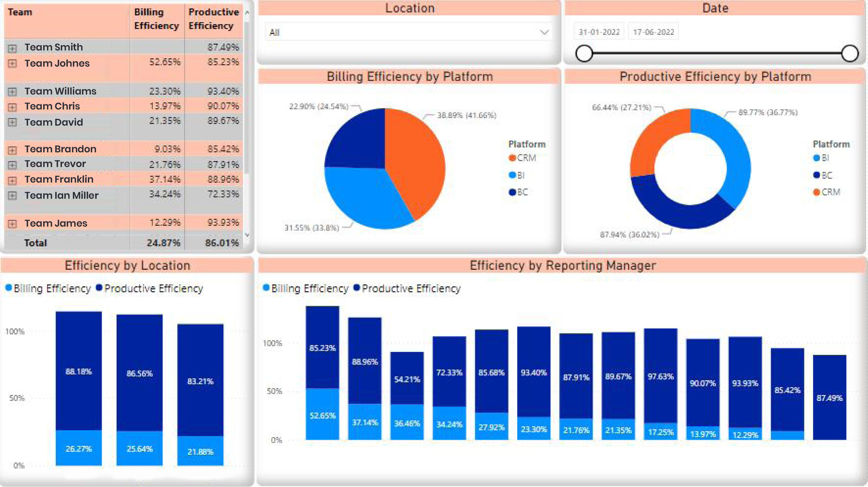The height and width of the screenshot is (487, 868).
Task: Click the Total productive value 86.01%
Action: 222,243
